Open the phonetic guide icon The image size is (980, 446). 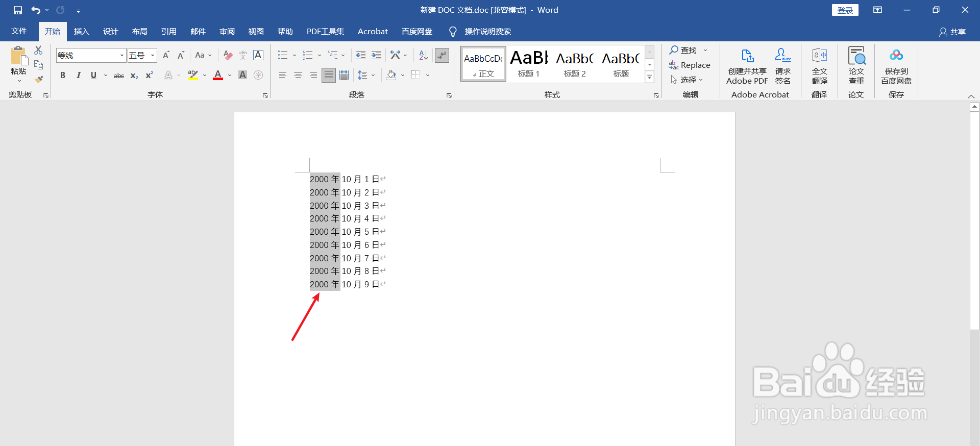tap(243, 55)
